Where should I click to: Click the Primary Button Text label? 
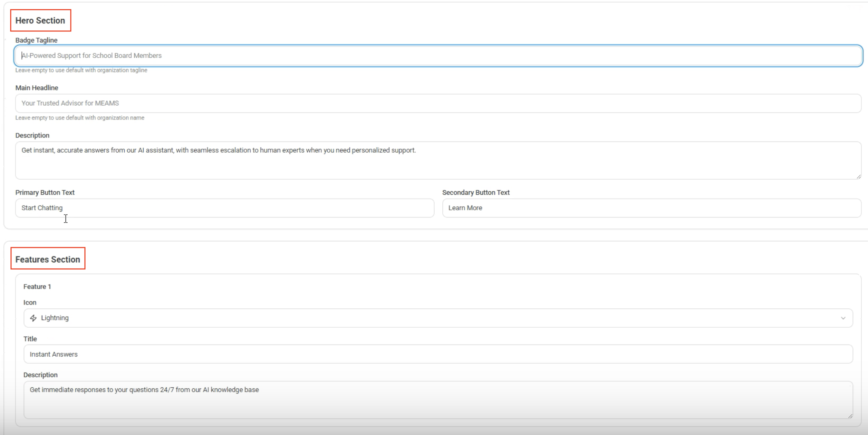pyautogui.click(x=45, y=193)
